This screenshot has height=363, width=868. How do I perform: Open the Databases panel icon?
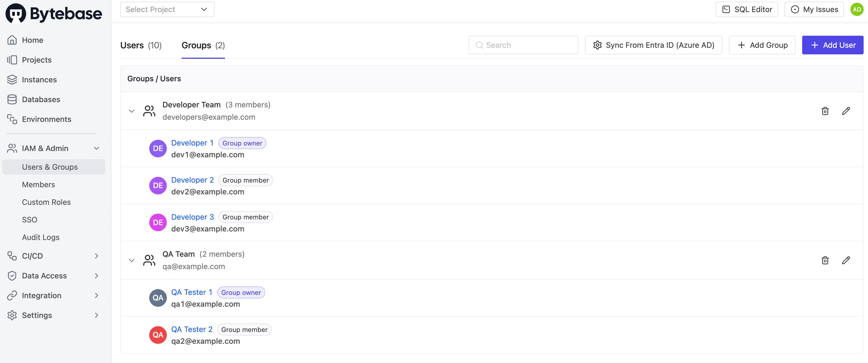click(x=12, y=99)
